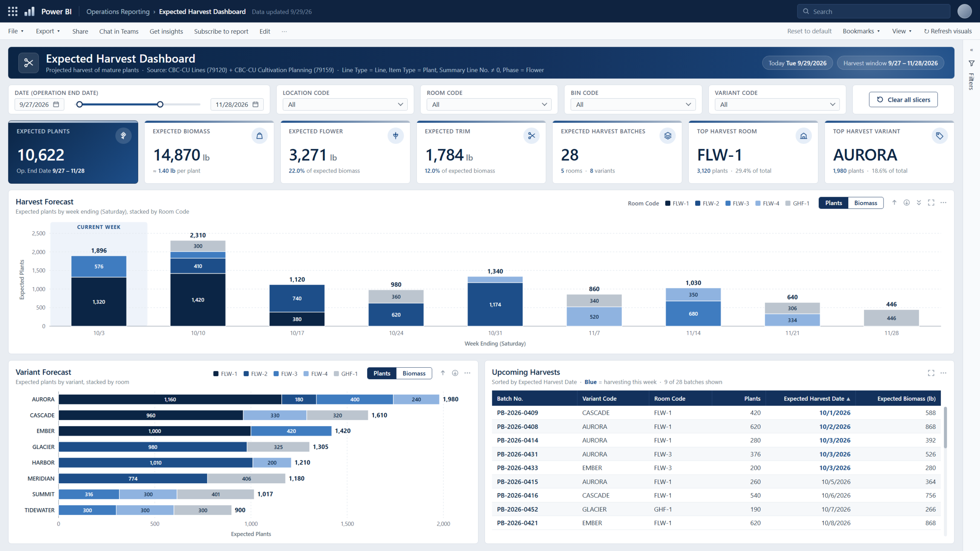Open more options for Variant Forecast
This screenshot has height=551, width=980.
[x=467, y=373]
